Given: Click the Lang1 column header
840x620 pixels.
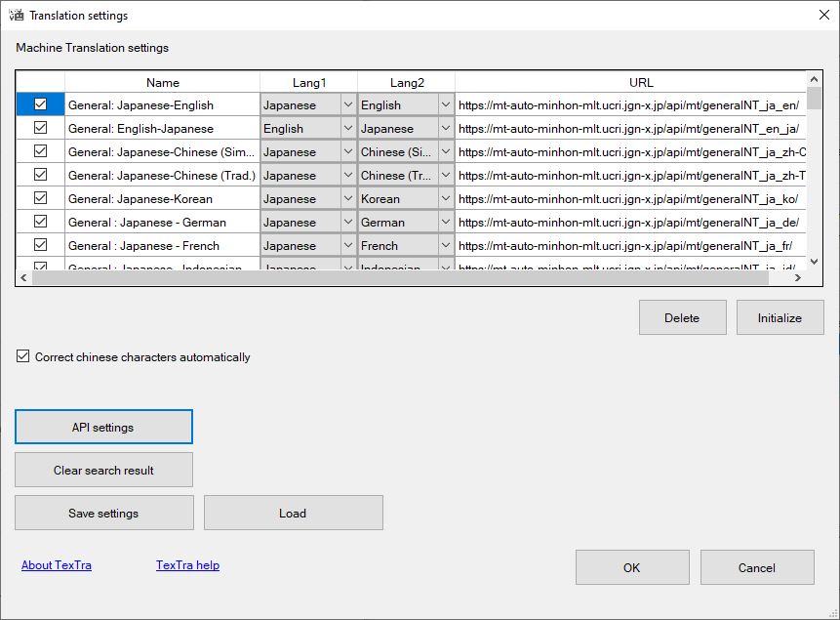Looking at the screenshot, I should pos(309,83).
